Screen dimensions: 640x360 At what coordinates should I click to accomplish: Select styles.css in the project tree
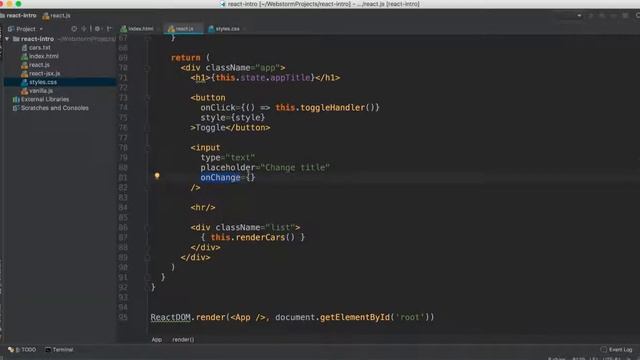(x=43, y=82)
